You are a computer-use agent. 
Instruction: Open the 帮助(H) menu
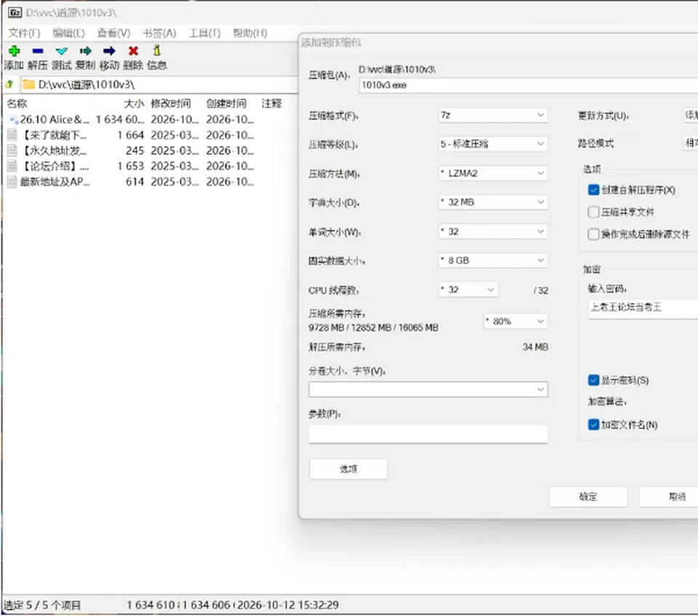tap(249, 33)
